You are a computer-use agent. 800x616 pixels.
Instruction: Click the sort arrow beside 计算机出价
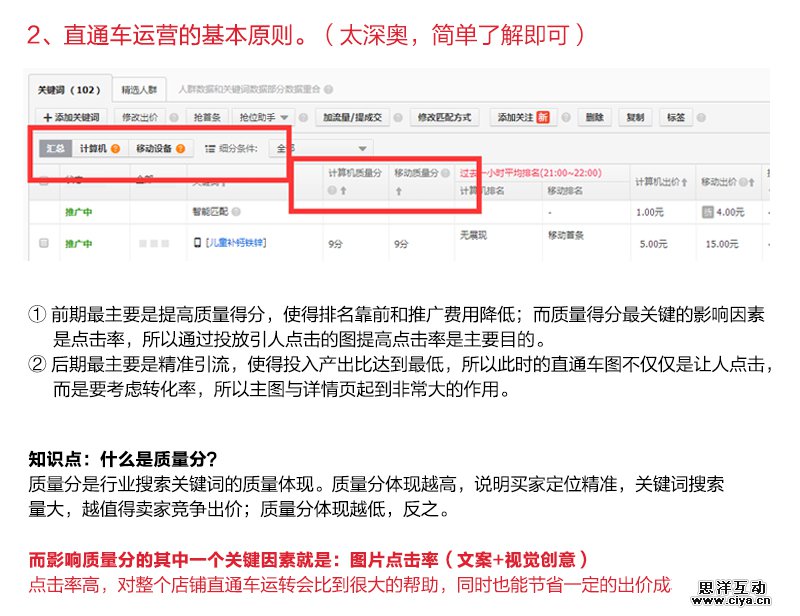click(686, 182)
